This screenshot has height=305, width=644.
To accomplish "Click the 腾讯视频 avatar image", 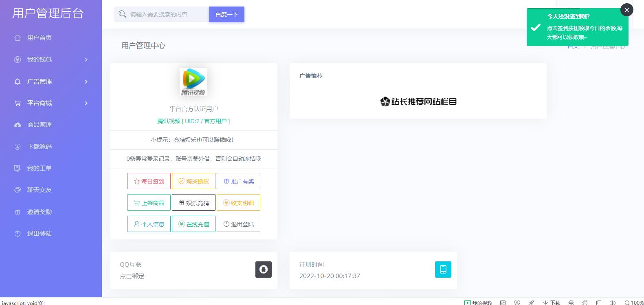I will (x=193, y=82).
